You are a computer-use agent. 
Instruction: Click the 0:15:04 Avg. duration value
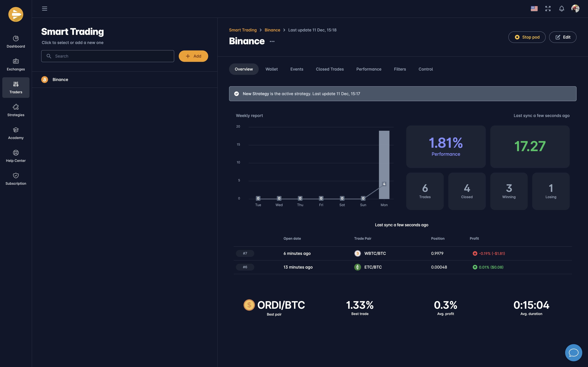click(x=531, y=305)
